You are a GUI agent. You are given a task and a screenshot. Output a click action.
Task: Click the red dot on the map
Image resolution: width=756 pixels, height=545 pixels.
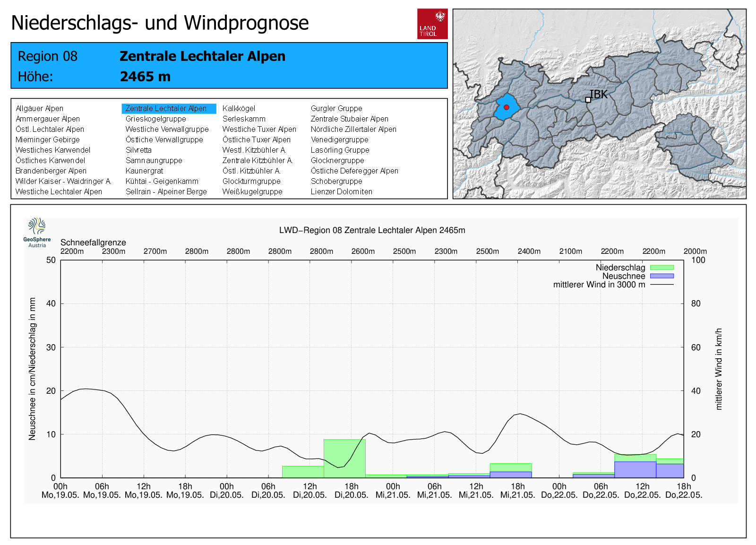[x=506, y=107]
